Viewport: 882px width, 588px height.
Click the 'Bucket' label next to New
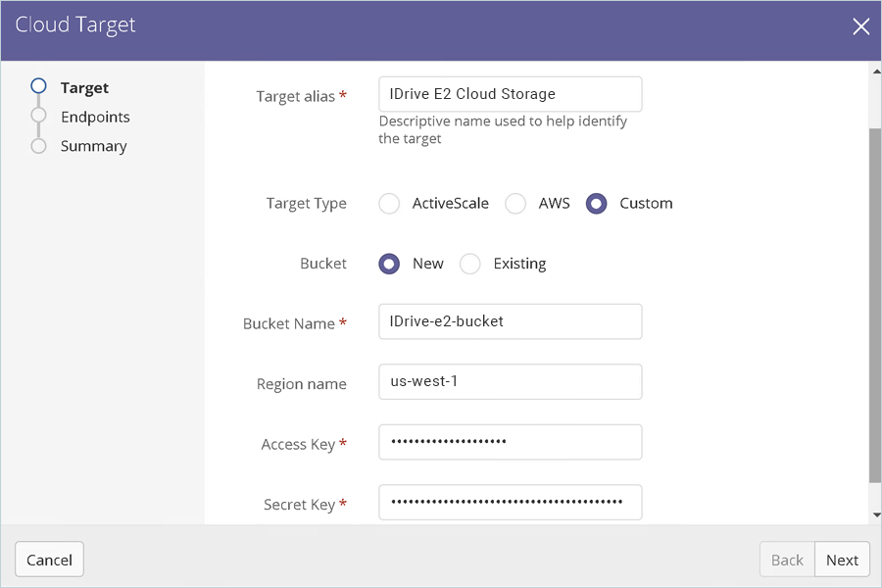323,264
